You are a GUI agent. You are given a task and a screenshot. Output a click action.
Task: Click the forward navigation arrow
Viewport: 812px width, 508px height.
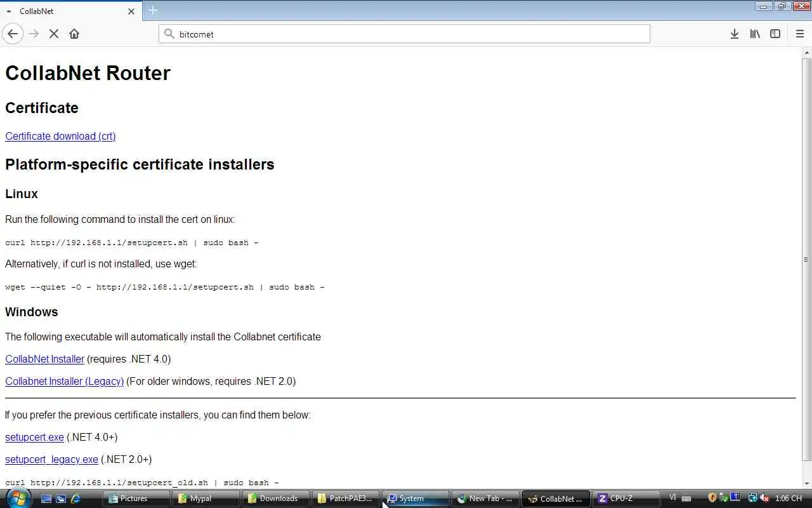click(34, 34)
